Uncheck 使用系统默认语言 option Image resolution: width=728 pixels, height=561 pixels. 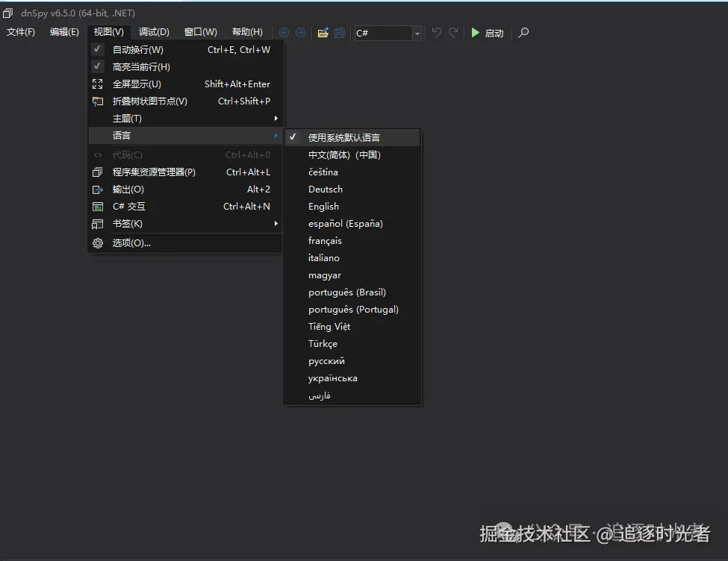click(293, 137)
